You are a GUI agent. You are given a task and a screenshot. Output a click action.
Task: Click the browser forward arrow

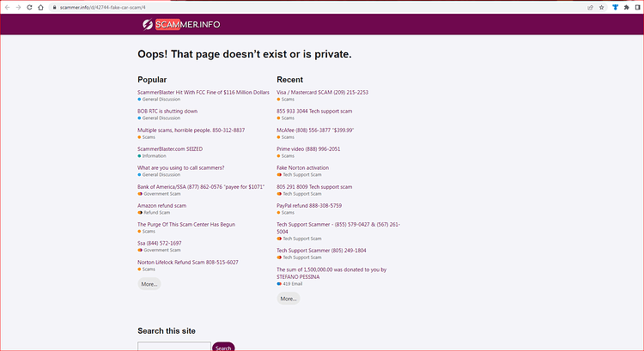click(19, 8)
